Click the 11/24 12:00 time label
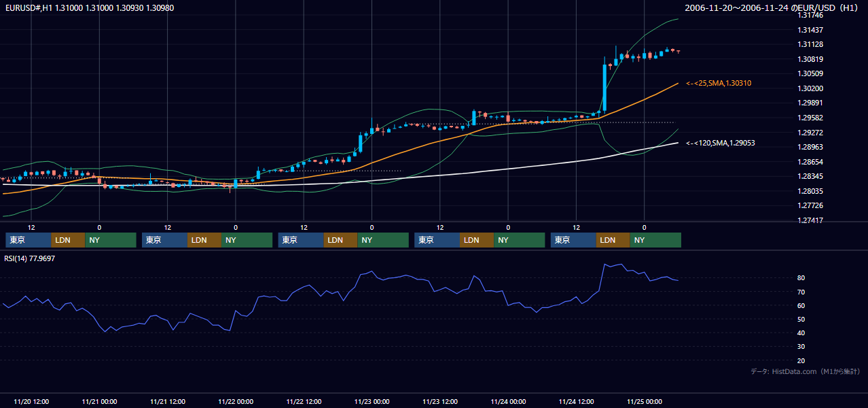This screenshot has height=408, width=868. [576, 401]
